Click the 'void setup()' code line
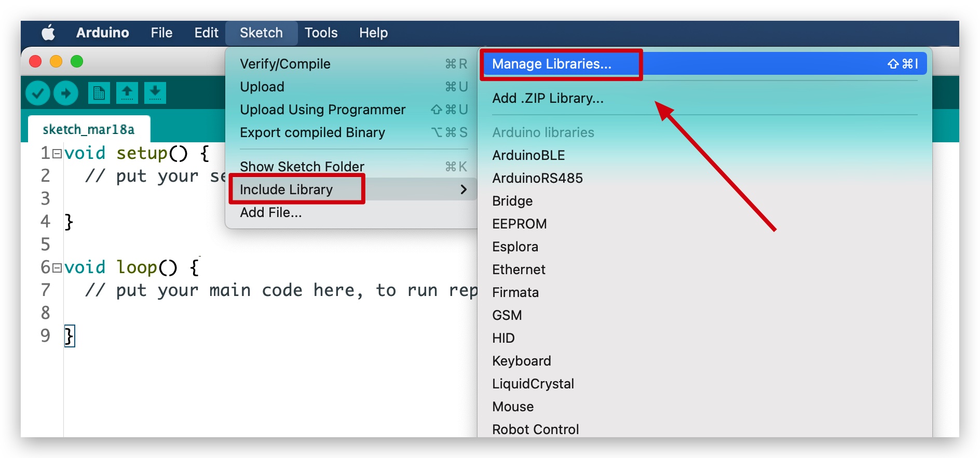The image size is (980, 458). click(x=137, y=153)
